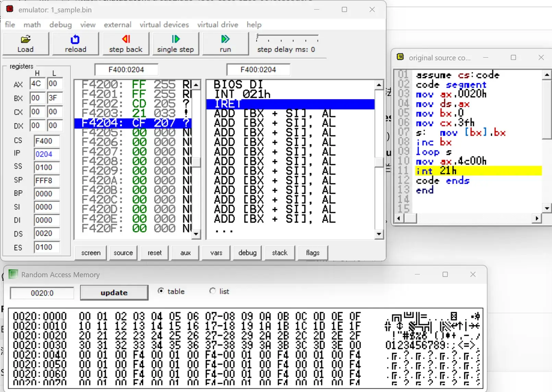Click the emulator chip icon in title bar
The height and width of the screenshot is (392, 552).
(x=10, y=9)
